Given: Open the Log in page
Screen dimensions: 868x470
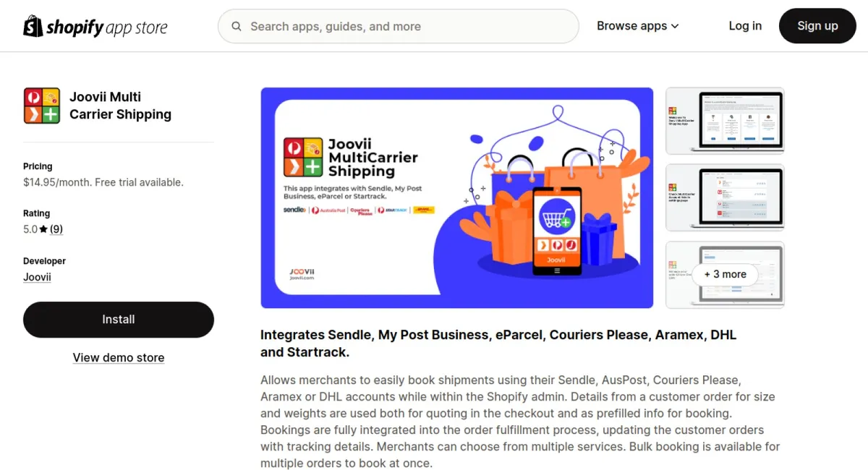Looking at the screenshot, I should (x=745, y=26).
